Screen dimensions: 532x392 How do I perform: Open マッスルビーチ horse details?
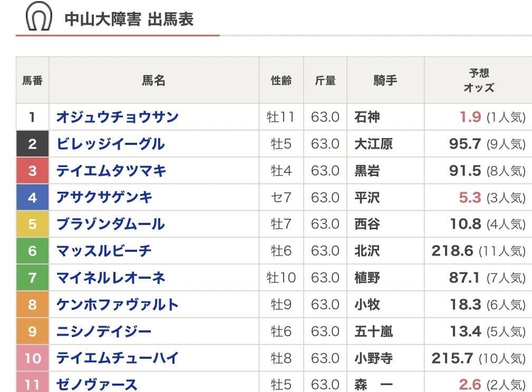coord(104,251)
